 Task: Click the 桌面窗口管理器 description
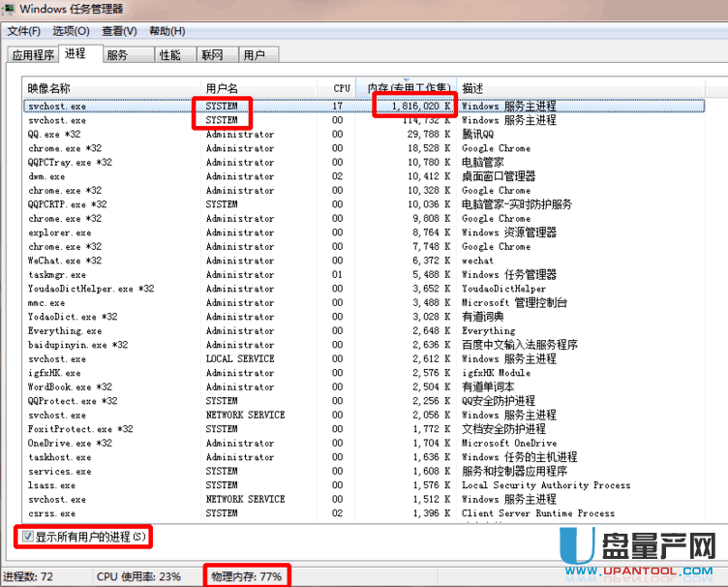click(499, 176)
